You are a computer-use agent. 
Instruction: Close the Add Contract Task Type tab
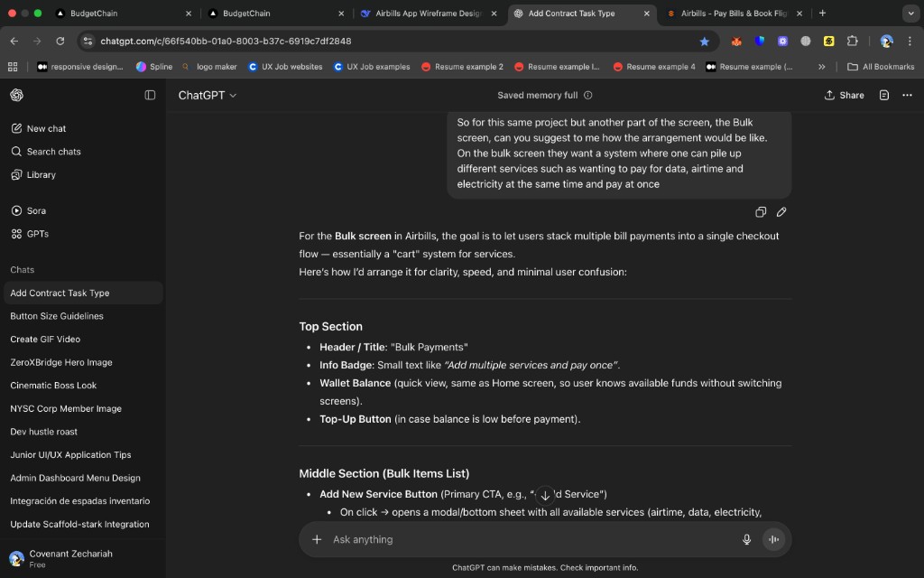pyautogui.click(x=646, y=13)
